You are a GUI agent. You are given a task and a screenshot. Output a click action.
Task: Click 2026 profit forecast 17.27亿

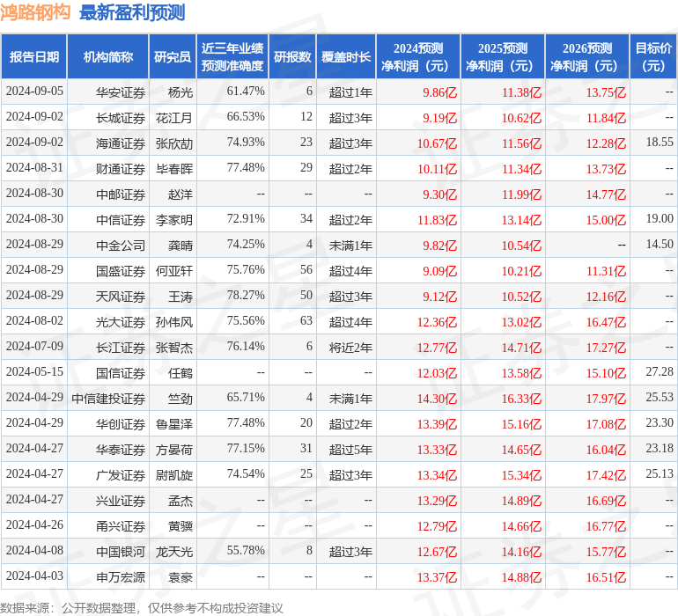tap(606, 348)
